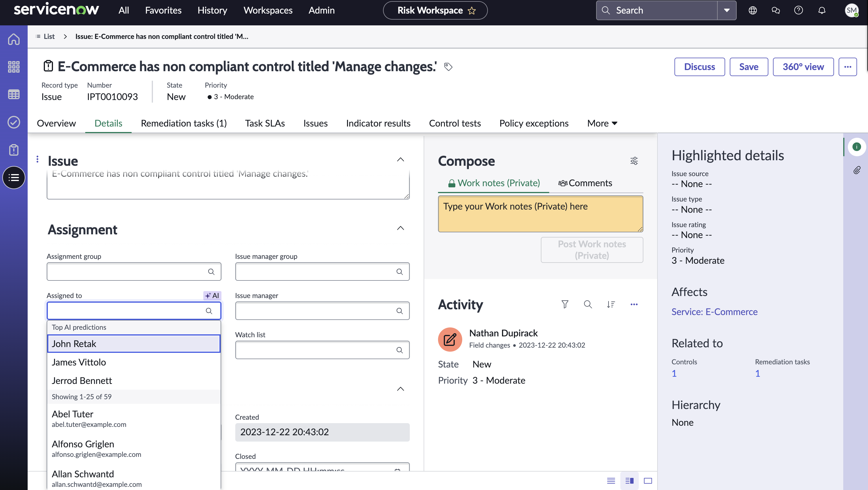Open the Workspaces menu in header

click(x=268, y=10)
